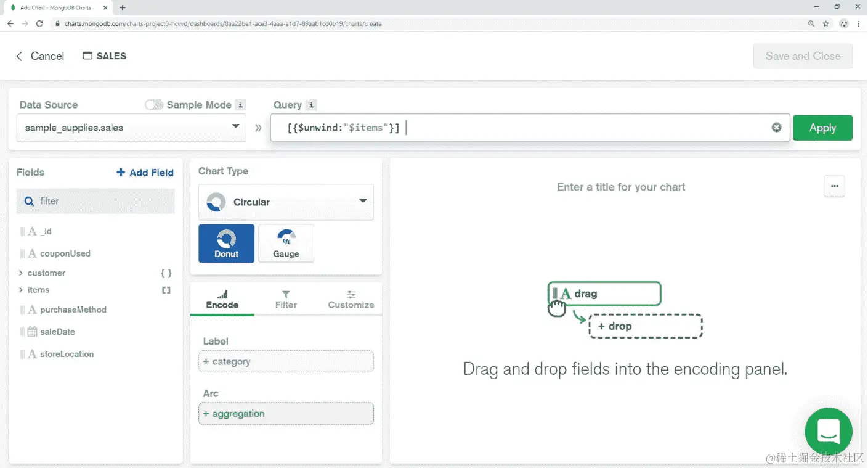
Task: Reload the page with the refresh icon
Action: pyautogui.click(x=39, y=23)
